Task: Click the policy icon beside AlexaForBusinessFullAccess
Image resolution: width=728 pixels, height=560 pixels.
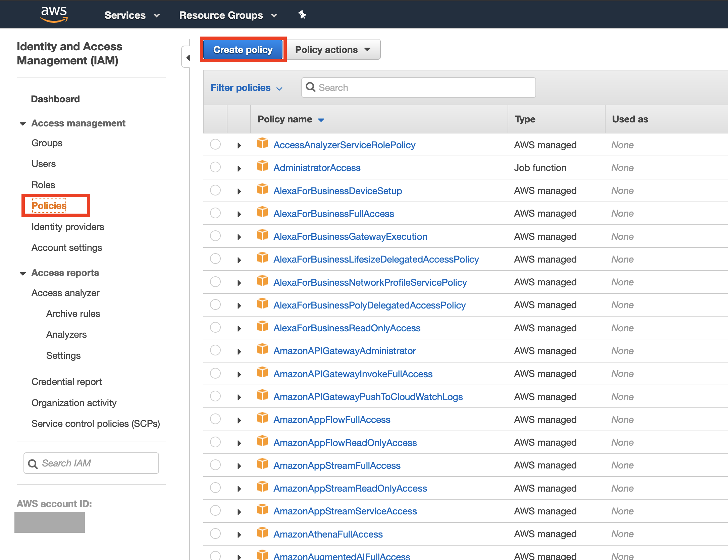Action: click(x=262, y=212)
